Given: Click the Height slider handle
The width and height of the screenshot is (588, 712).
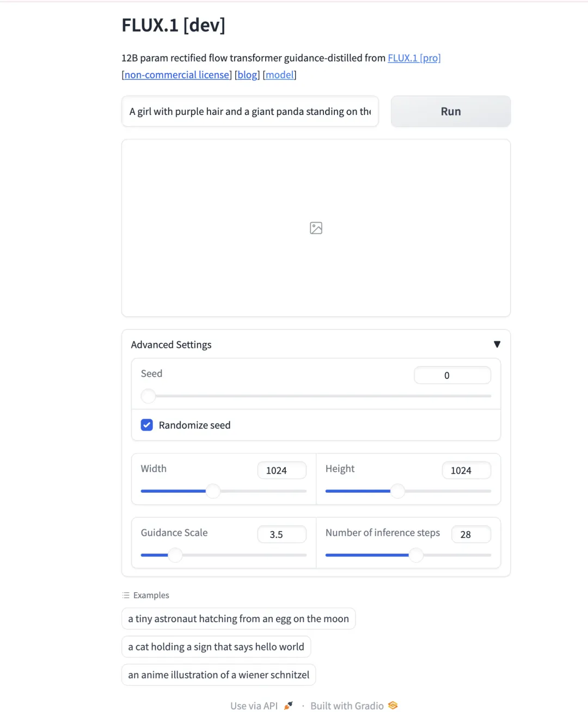Looking at the screenshot, I should pyautogui.click(x=397, y=491).
